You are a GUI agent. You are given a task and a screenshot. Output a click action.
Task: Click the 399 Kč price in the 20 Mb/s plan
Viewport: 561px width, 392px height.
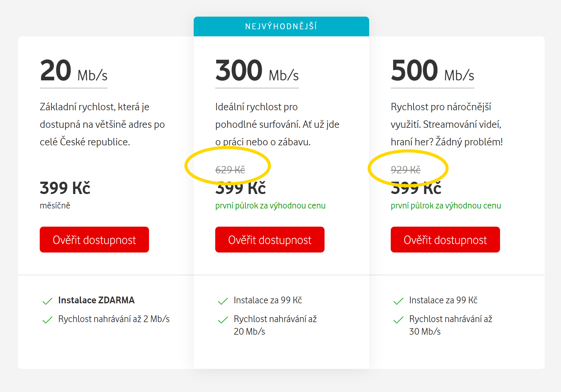(65, 188)
